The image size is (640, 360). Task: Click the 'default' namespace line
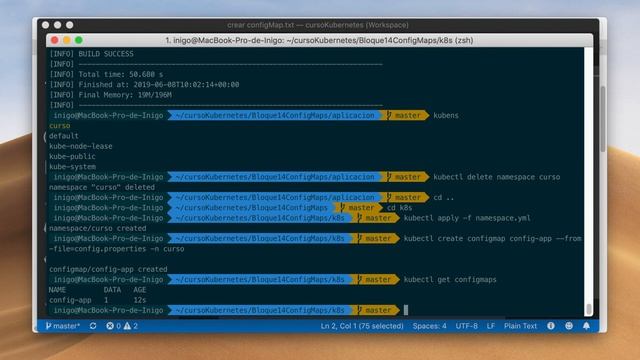(64, 136)
